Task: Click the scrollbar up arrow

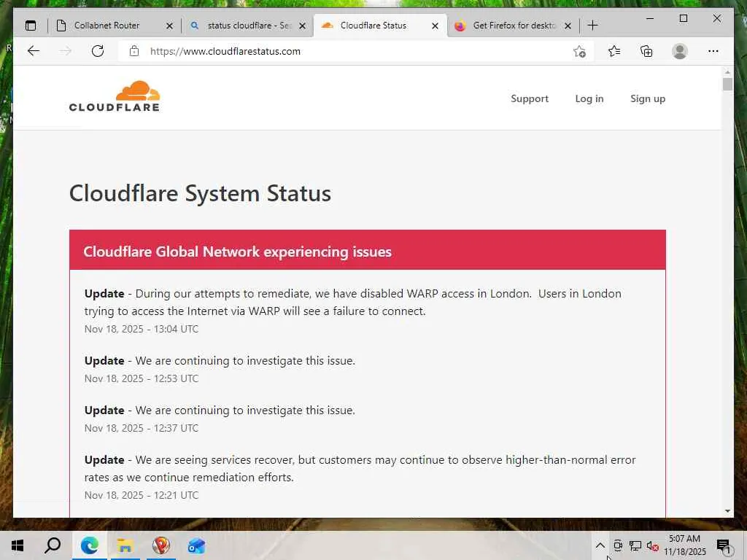Action: click(727, 72)
